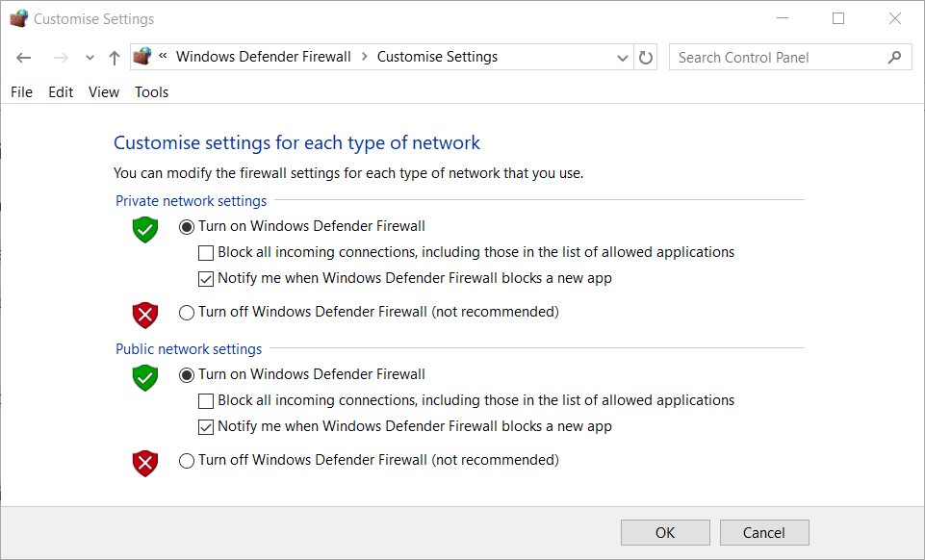
Task: Refresh the Control Panel page
Action: pyautogui.click(x=646, y=58)
